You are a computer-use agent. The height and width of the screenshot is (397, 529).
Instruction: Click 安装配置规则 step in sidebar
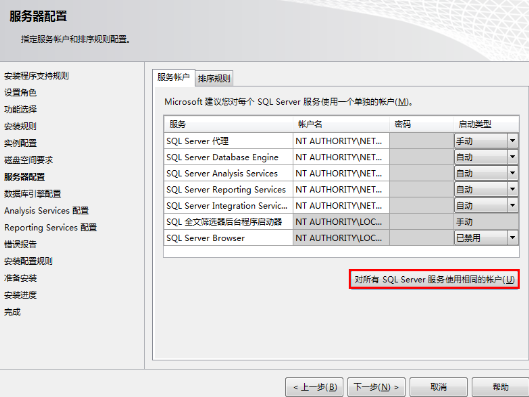[x=28, y=261]
